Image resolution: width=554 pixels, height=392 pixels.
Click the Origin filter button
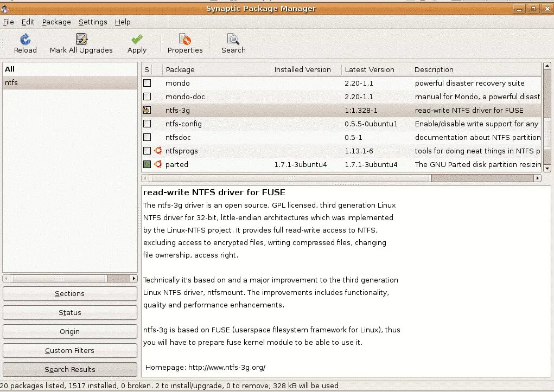click(69, 332)
